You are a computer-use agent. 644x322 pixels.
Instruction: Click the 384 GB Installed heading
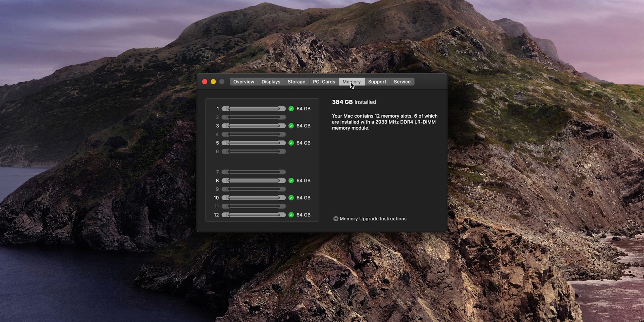(354, 102)
